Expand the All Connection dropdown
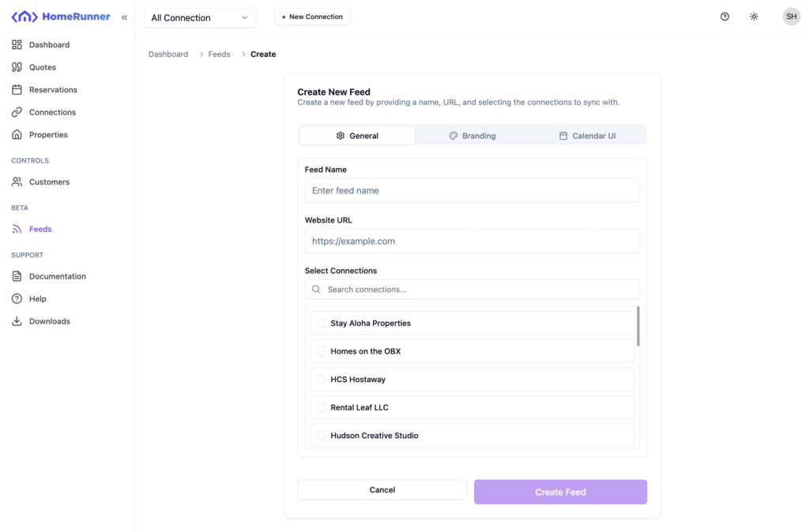The image size is (809, 532). pos(200,17)
